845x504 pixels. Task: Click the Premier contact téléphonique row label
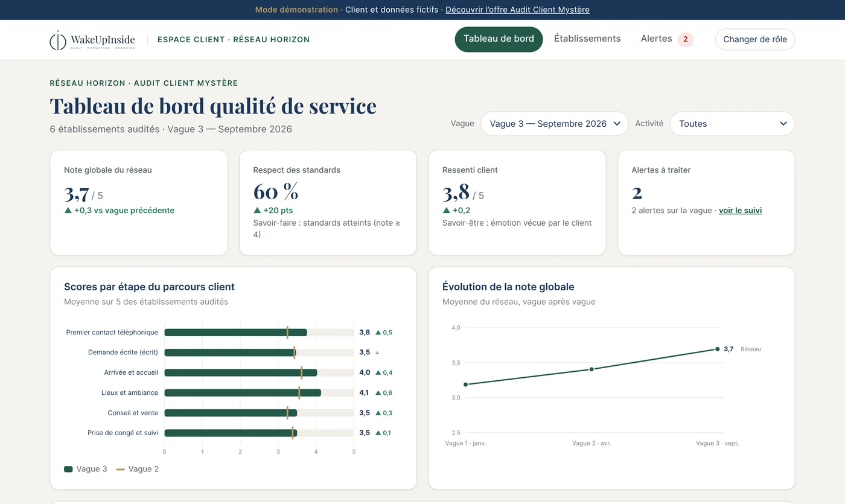pyautogui.click(x=112, y=333)
